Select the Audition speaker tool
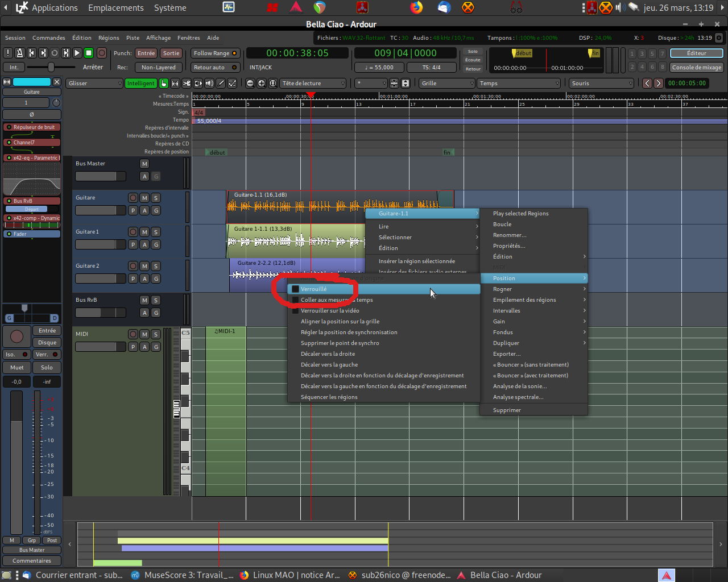 [x=209, y=83]
